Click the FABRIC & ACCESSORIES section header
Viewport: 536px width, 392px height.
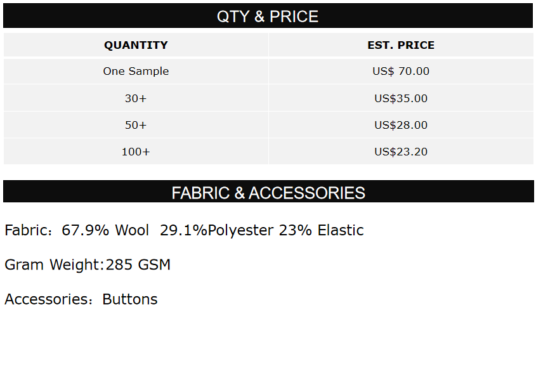(268, 193)
